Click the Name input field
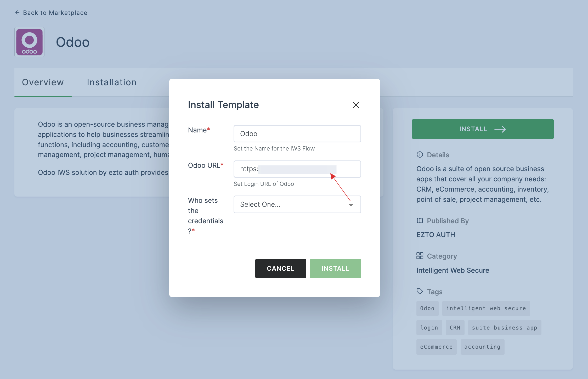Image resolution: width=588 pixels, height=379 pixels. pos(297,133)
